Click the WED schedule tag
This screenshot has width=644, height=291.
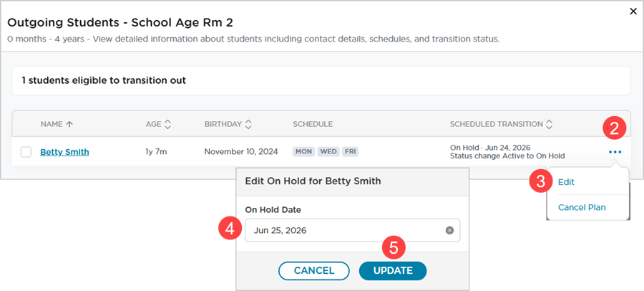click(x=328, y=152)
